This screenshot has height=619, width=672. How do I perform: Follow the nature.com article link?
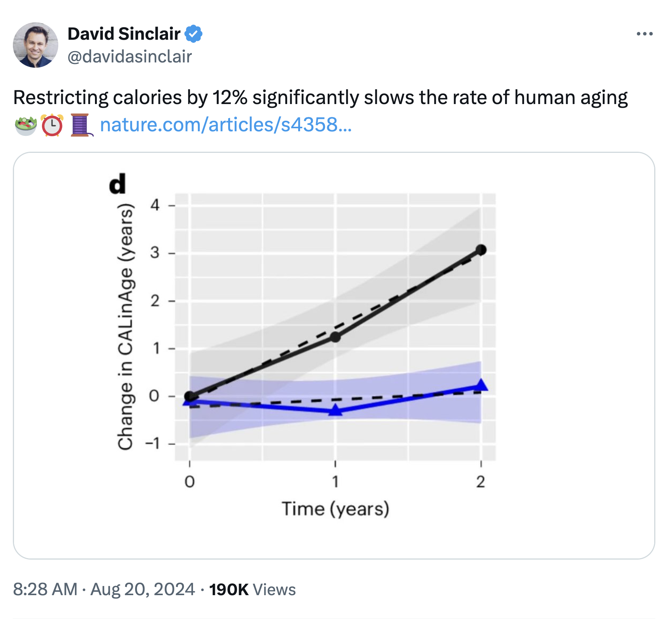coord(226,125)
